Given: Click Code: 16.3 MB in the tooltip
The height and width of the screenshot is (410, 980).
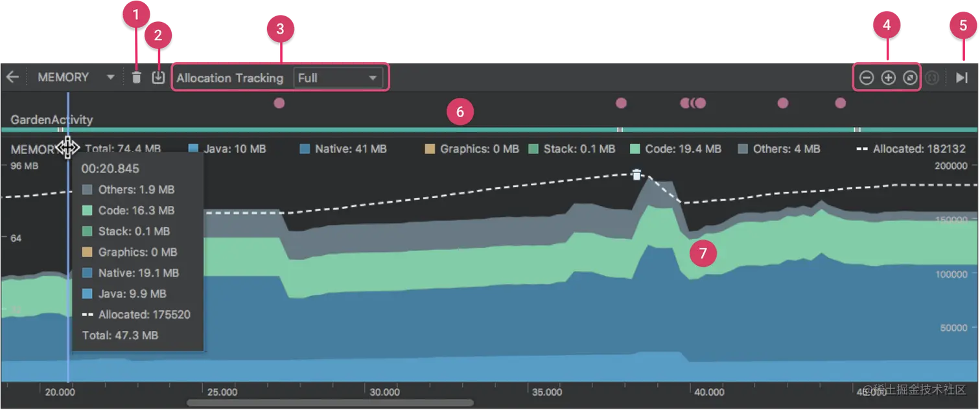Looking at the screenshot, I should click(128, 211).
